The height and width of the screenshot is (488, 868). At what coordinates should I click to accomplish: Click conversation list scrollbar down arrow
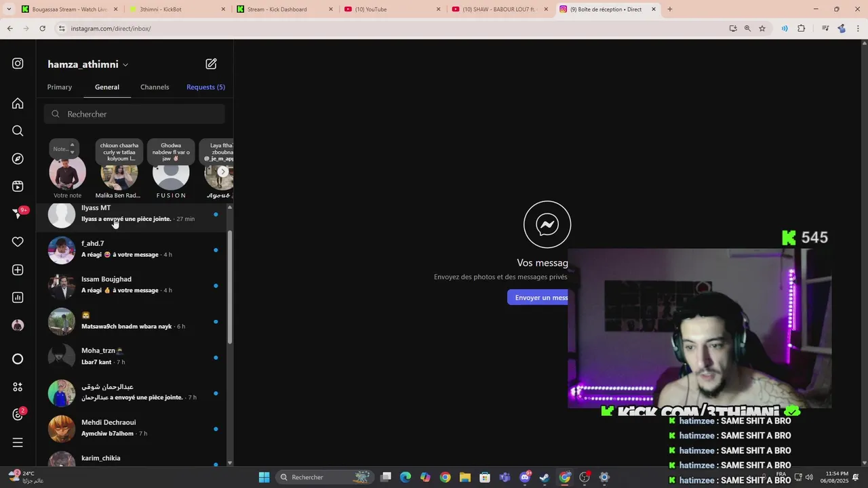coord(230,463)
